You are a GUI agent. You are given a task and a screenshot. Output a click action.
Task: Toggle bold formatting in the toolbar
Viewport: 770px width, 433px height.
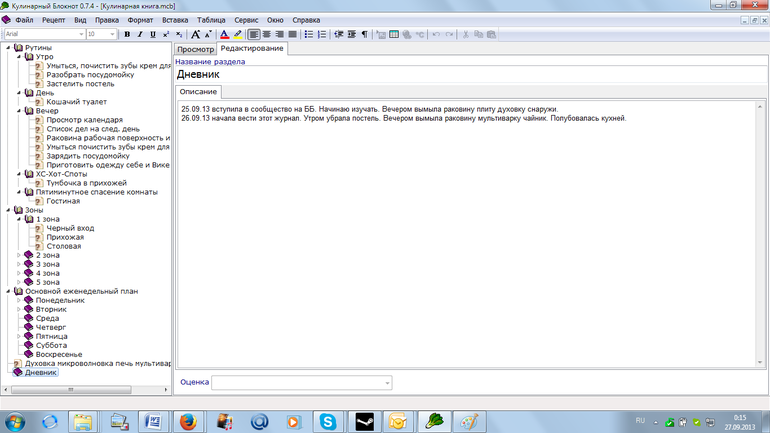tap(127, 34)
